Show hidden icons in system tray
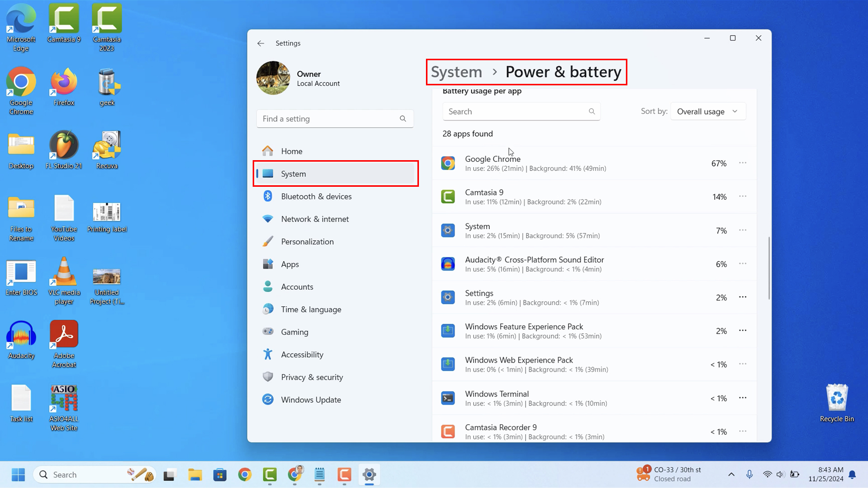Image resolution: width=868 pixels, height=488 pixels. (731, 474)
